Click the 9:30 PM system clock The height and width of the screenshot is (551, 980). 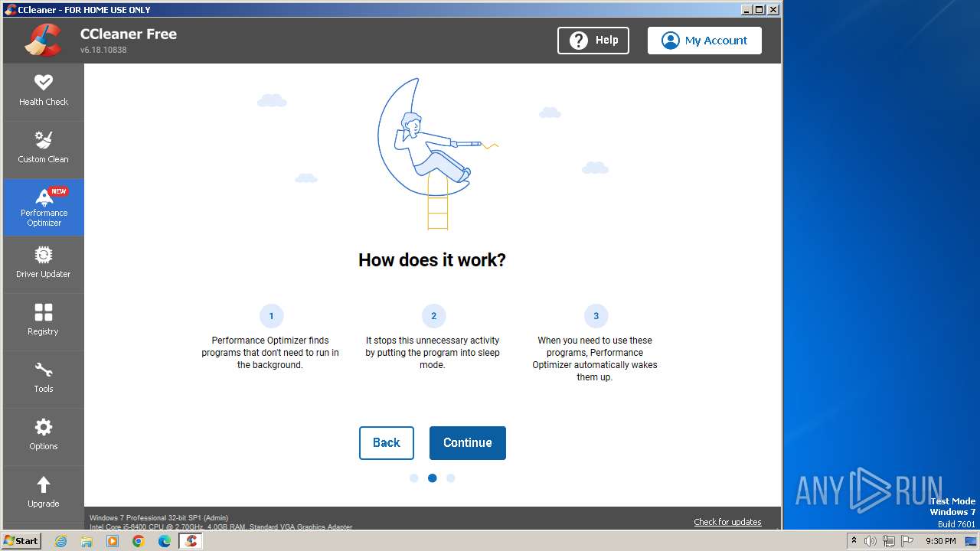click(940, 541)
